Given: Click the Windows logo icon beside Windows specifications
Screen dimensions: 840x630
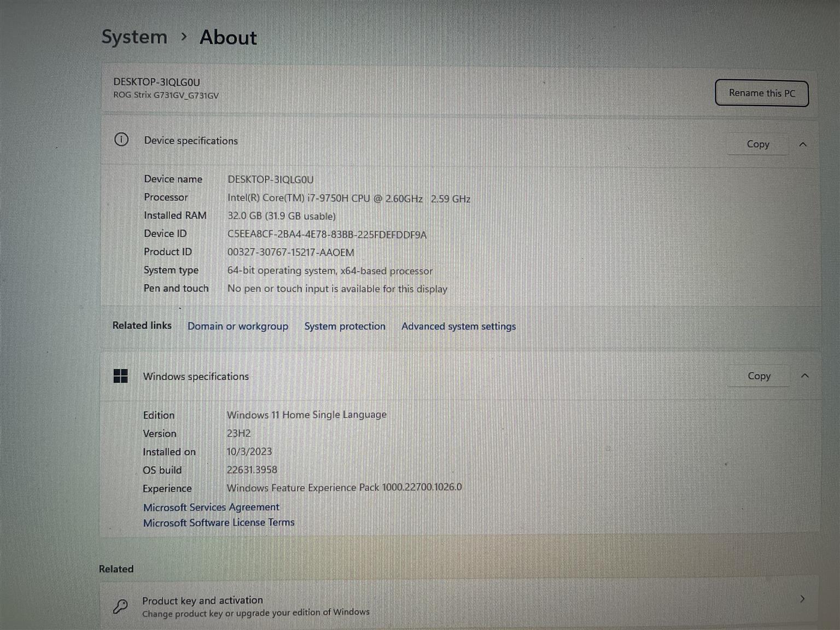Looking at the screenshot, I should [x=120, y=376].
